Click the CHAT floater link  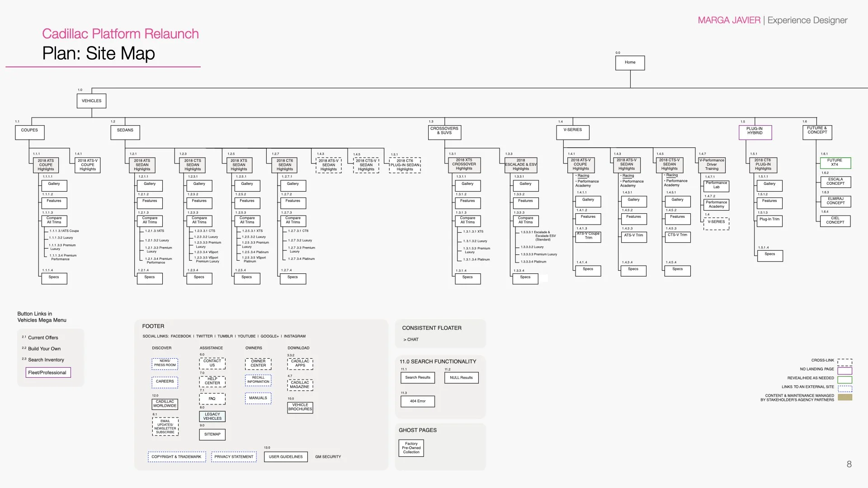point(412,339)
